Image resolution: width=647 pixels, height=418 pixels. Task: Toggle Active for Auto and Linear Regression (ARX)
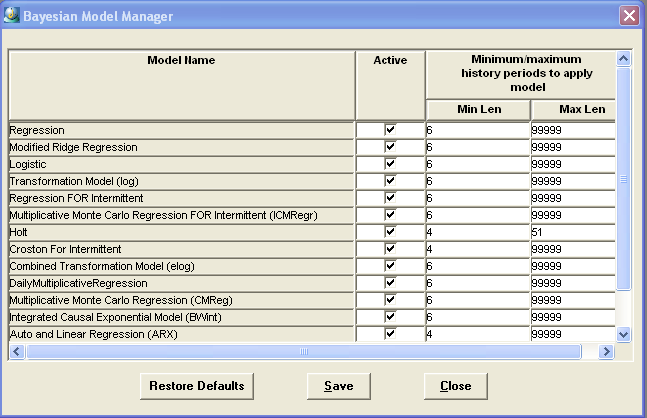[x=390, y=333]
